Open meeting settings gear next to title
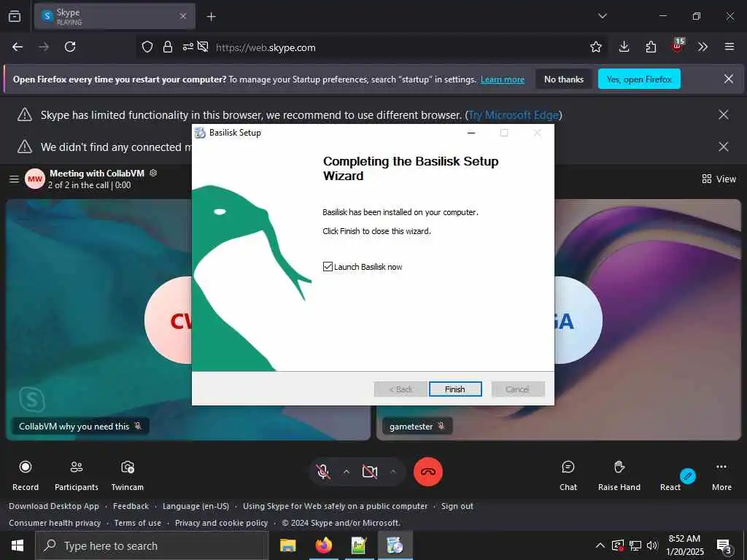Screen dimensions: 747x560 click(x=153, y=173)
